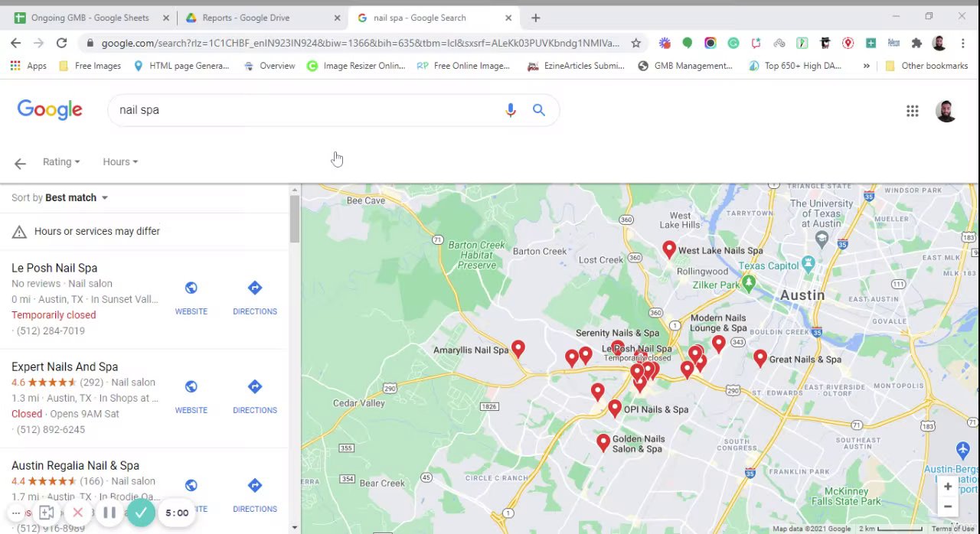980x534 pixels.
Task: Click West Lake Nails Spa map pin
Action: tap(669, 249)
